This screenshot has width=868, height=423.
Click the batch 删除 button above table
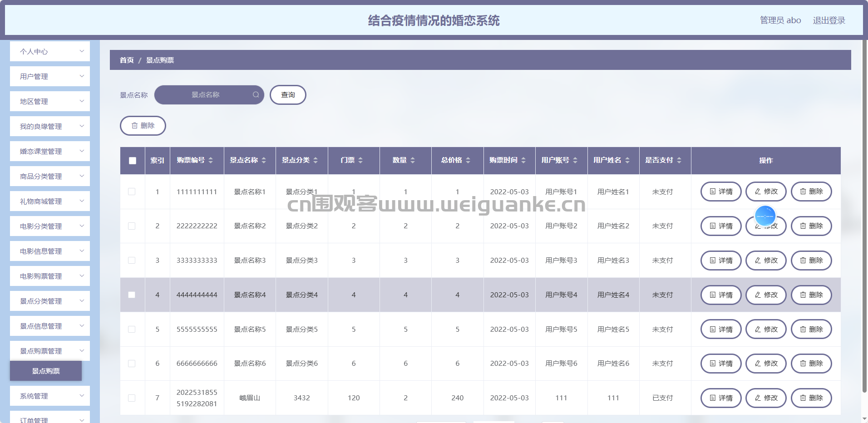143,126
